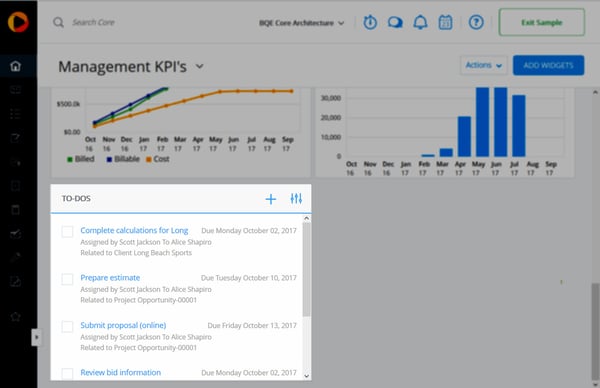This screenshot has width=600, height=388.
Task: Click the $500.0k axis label on the line chart
Action: click(x=68, y=104)
